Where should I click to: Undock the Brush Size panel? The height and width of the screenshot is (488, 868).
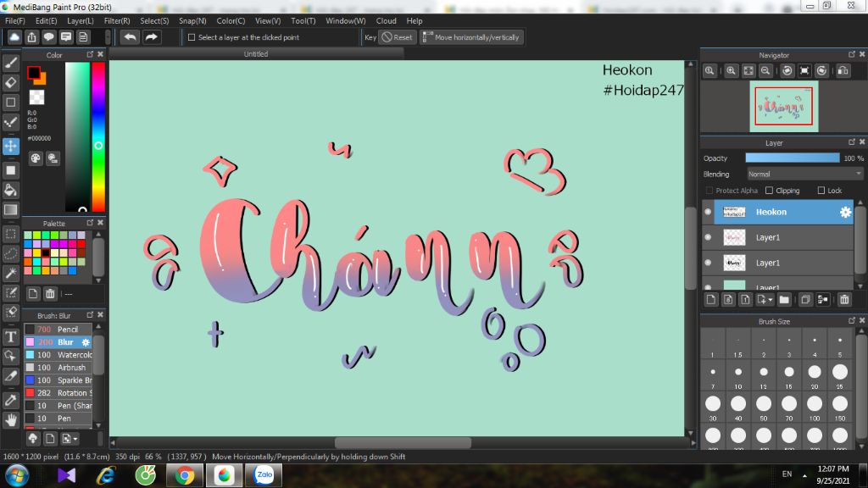pyautogui.click(x=851, y=320)
